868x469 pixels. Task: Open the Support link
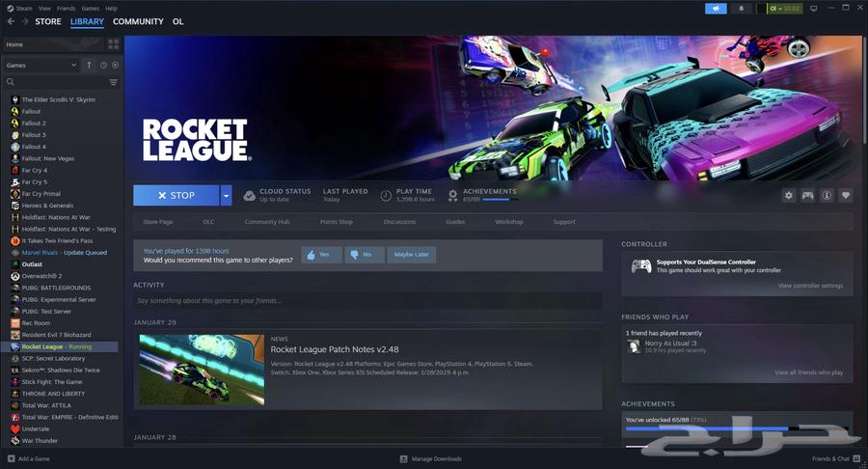[564, 222]
